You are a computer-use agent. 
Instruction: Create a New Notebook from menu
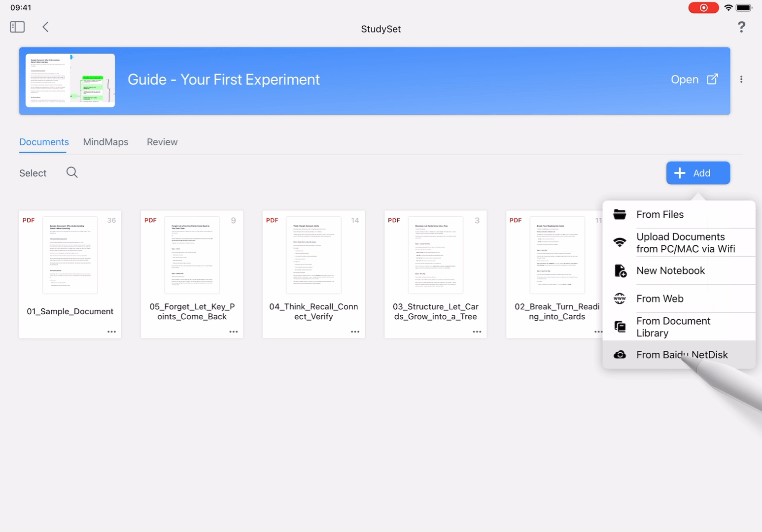[x=670, y=271]
